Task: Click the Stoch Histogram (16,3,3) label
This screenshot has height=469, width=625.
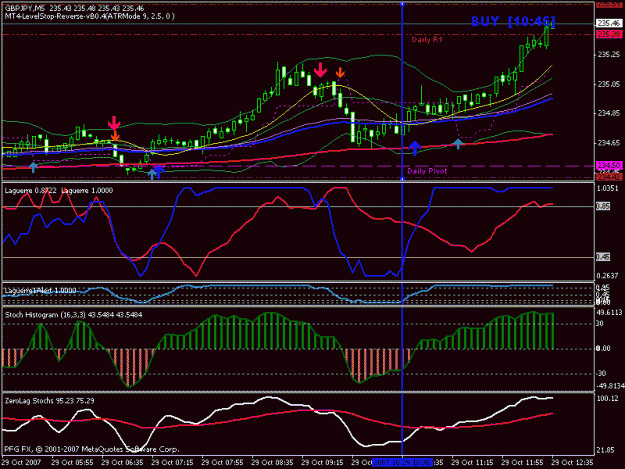Action: coord(73,315)
